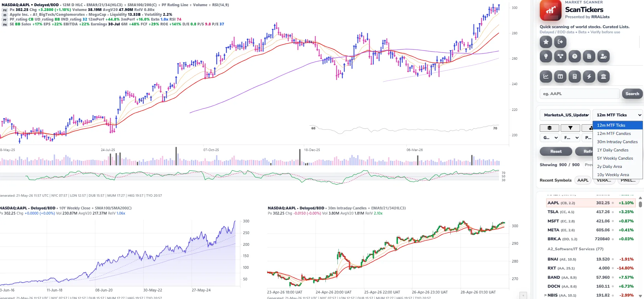
Task: Open the G... group dropdown
Action: (550, 138)
